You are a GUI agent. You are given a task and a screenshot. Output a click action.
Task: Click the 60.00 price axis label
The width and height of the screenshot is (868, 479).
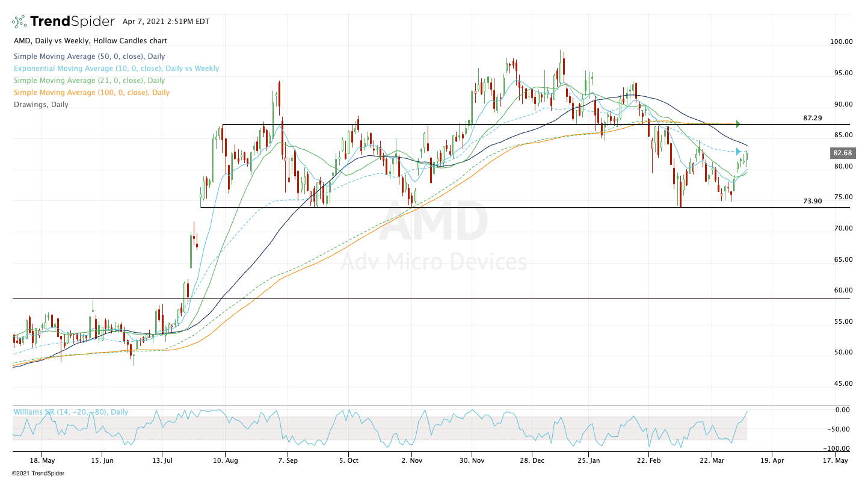[x=843, y=291]
